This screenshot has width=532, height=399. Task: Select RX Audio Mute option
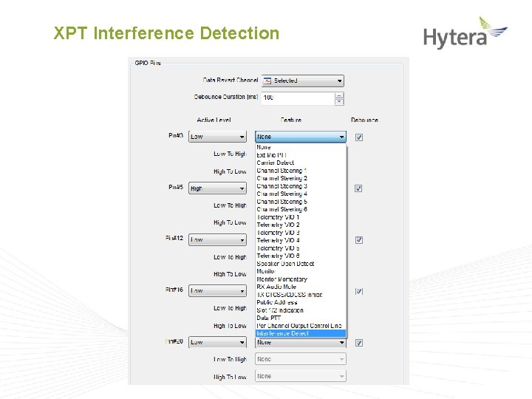pyautogui.click(x=300, y=287)
